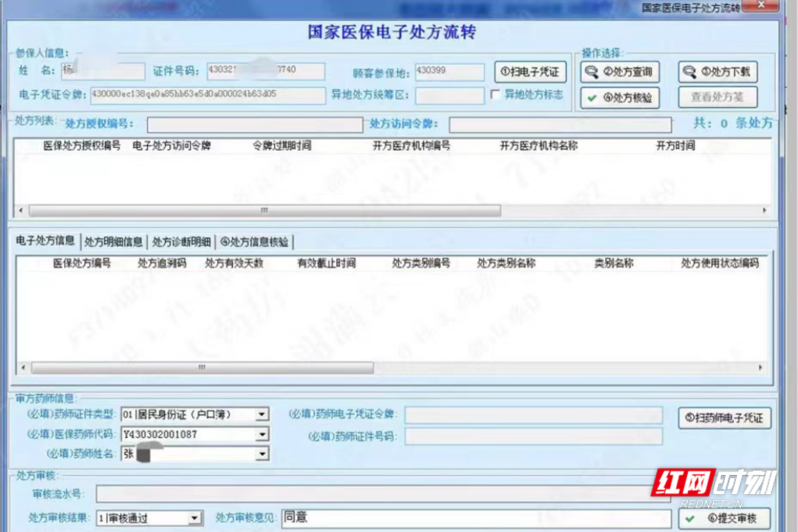Switch to the 电子处方信息 tab
The height and width of the screenshot is (532, 798).
click(47, 242)
